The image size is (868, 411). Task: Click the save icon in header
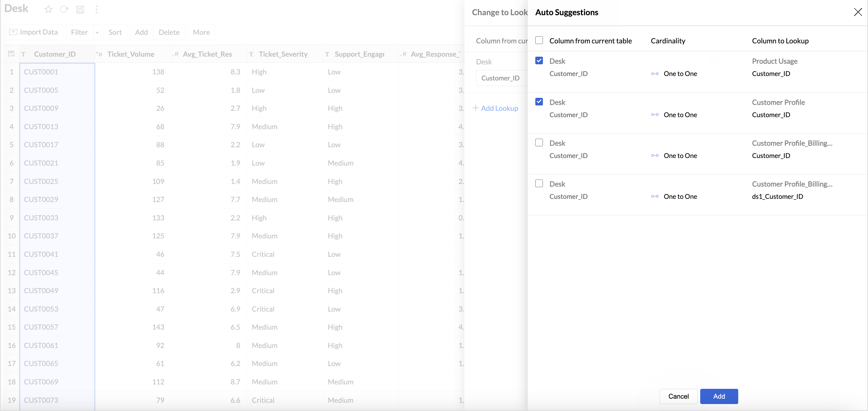(80, 9)
